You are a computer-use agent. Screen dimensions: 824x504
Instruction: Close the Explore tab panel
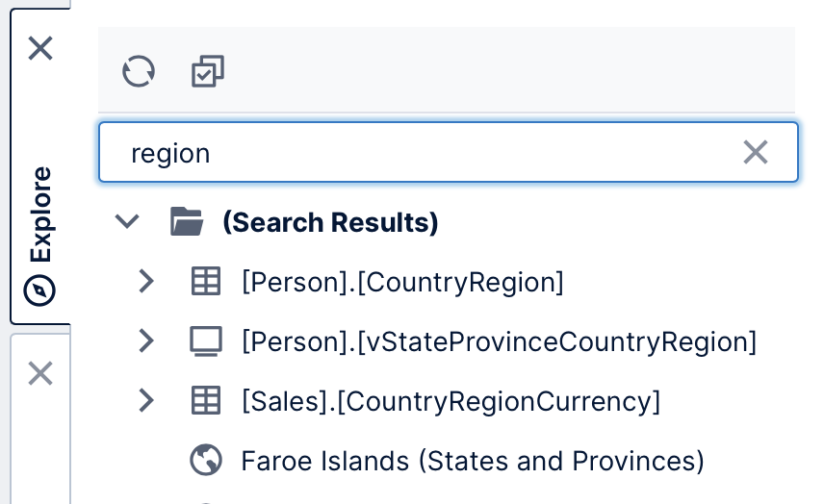40,48
